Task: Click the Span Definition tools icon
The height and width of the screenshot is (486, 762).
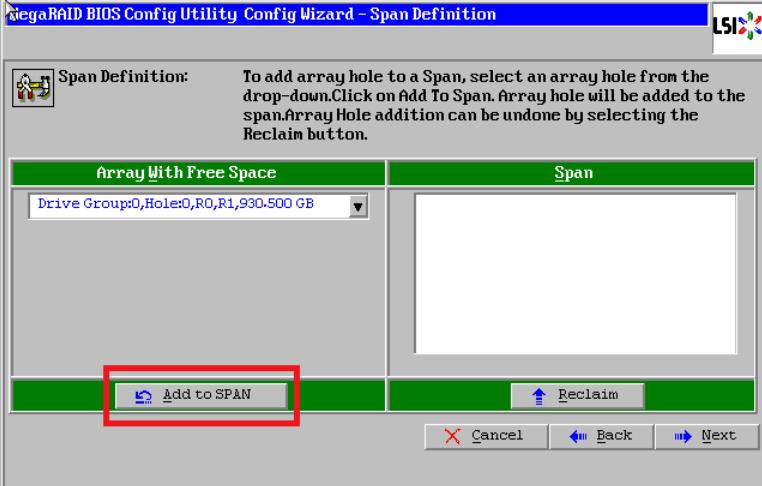Action: coord(33,87)
